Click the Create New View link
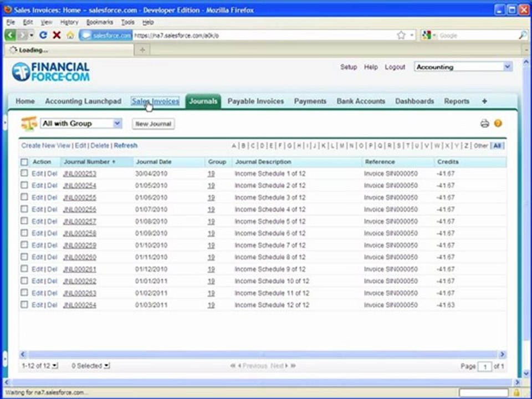532x399 pixels. pyautogui.click(x=46, y=146)
